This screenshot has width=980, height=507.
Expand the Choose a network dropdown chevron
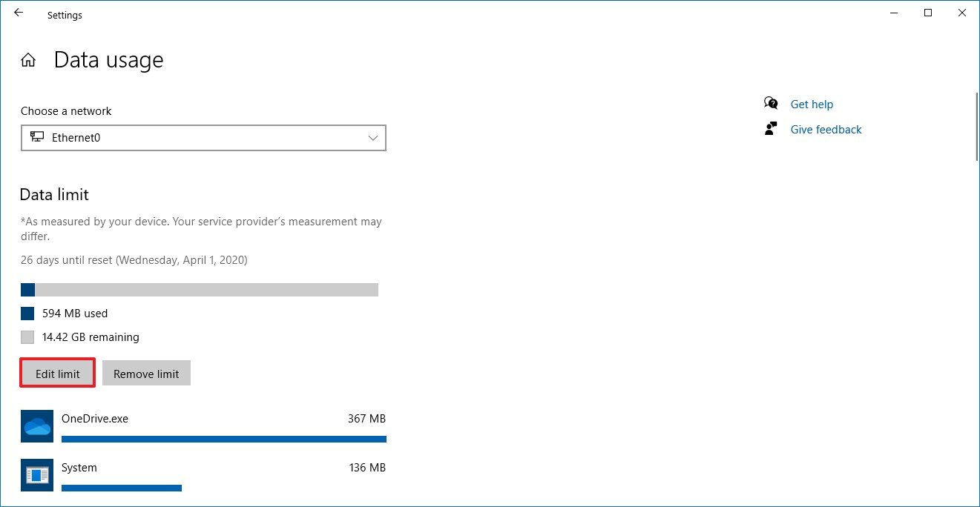point(373,138)
